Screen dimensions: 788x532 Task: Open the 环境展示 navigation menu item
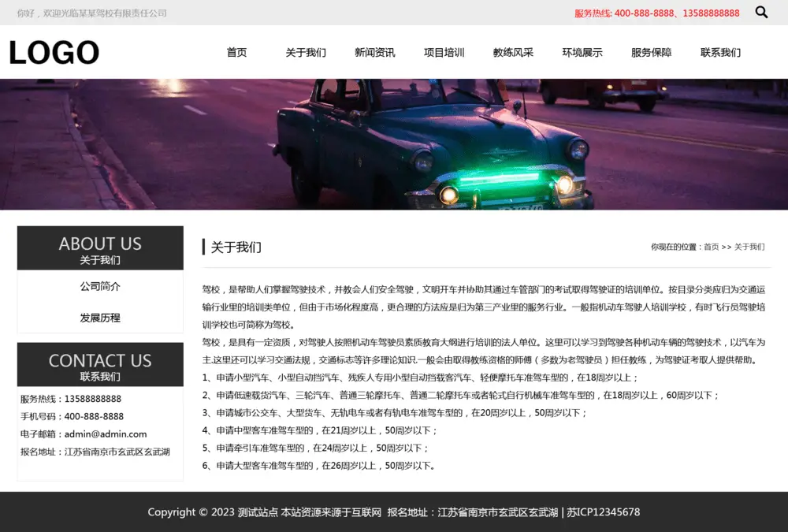pyautogui.click(x=582, y=52)
